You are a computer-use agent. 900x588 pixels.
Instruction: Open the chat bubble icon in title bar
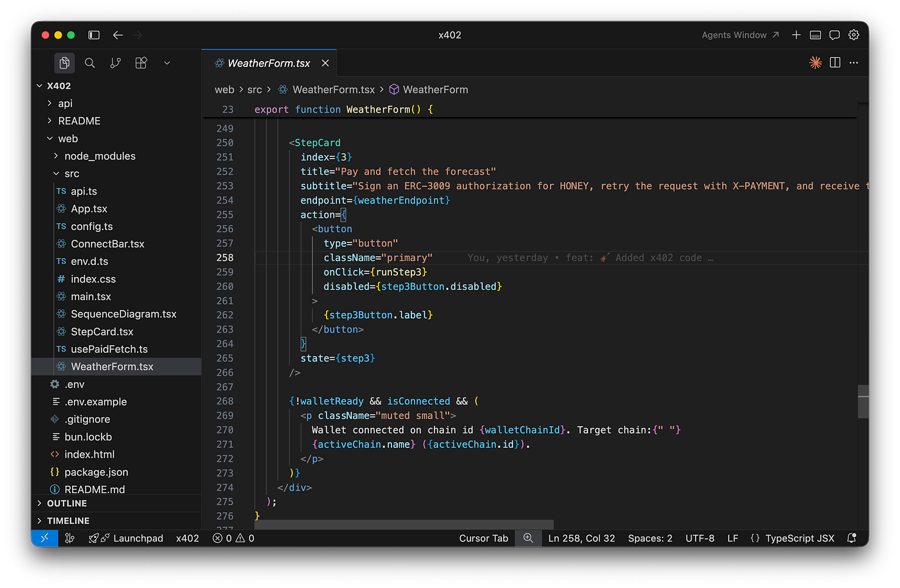coord(834,35)
